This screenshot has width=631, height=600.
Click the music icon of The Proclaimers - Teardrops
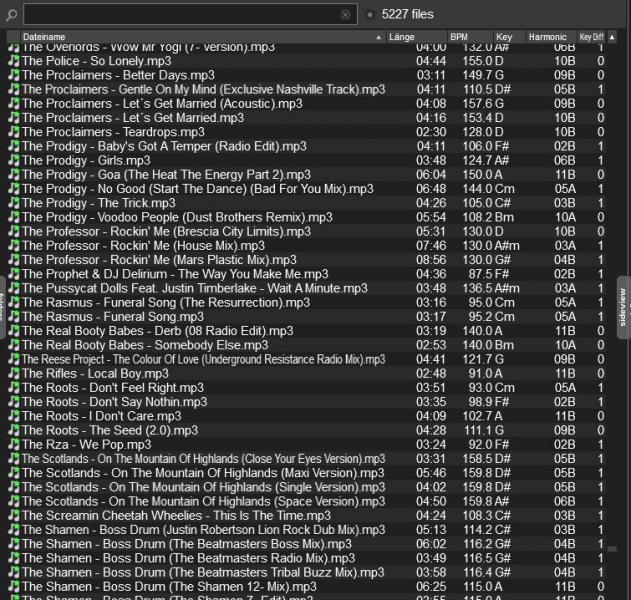pyautogui.click(x=14, y=132)
